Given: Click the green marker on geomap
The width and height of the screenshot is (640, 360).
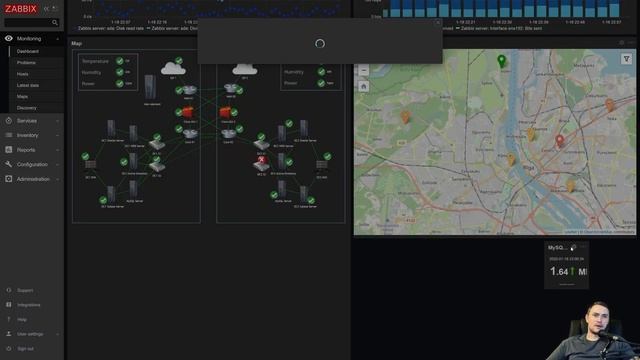Looking at the screenshot, I should tap(502, 61).
